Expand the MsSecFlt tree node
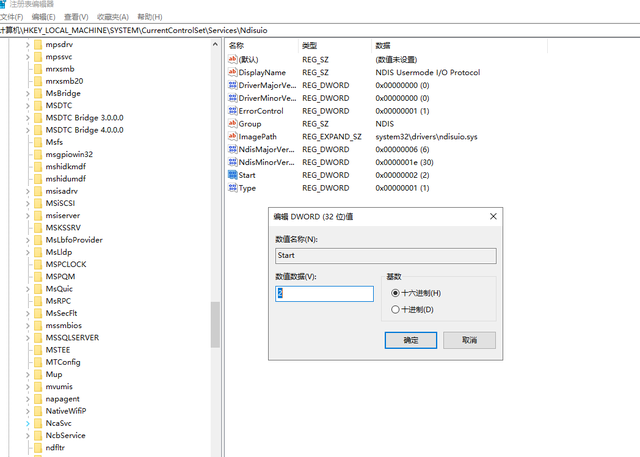Screen dimensions: 640x457 tap(28, 313)
